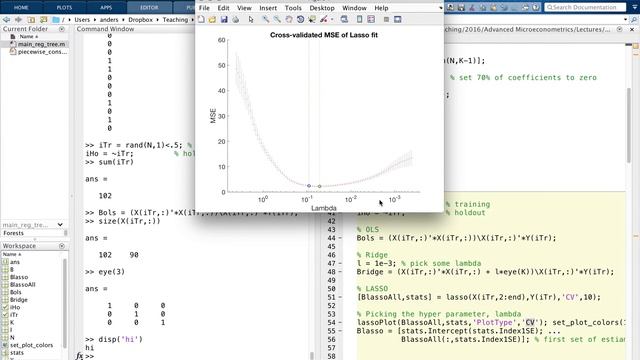Select set_plot_colors in Workspace
Image resolution: width=640 pixels, height=360 pixels.
(31, 345)
